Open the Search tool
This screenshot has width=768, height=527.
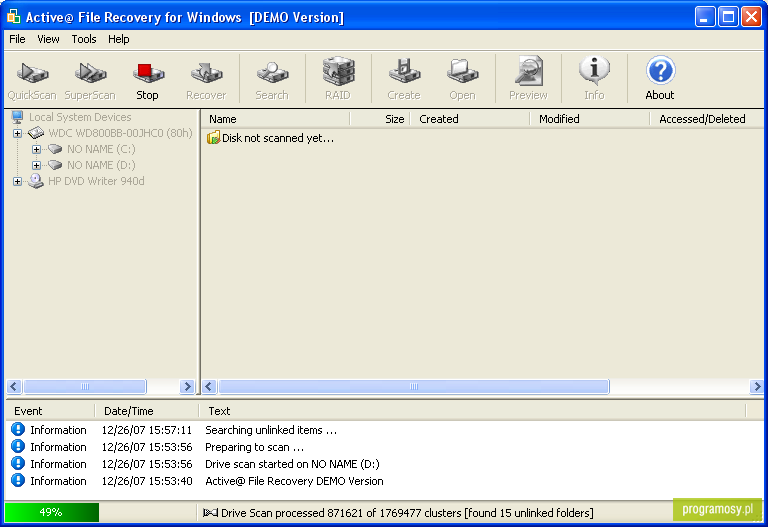[272, 79]
